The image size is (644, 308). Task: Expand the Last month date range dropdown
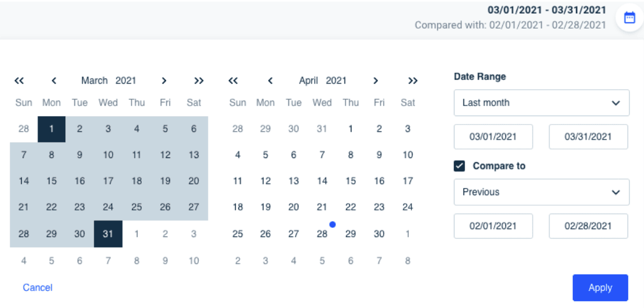tap(542, 103)
